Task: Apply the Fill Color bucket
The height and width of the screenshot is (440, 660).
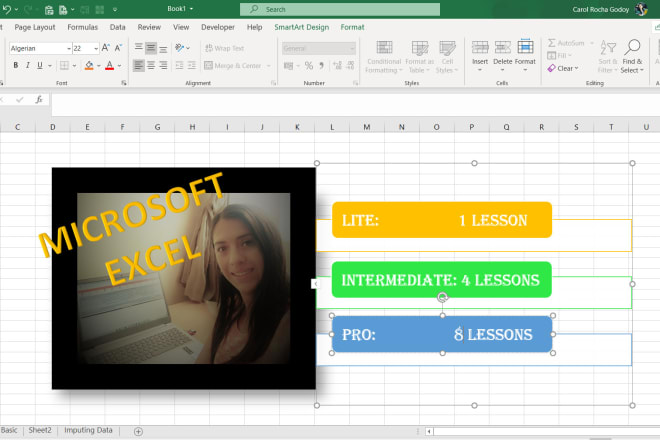Action: [89, 65]
